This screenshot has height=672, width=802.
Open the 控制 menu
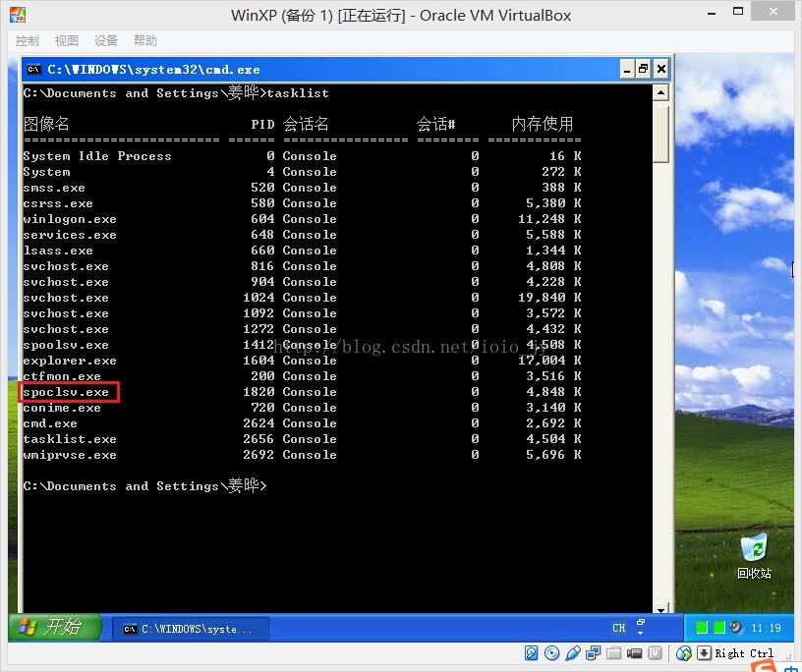click(x=28, y=41)
